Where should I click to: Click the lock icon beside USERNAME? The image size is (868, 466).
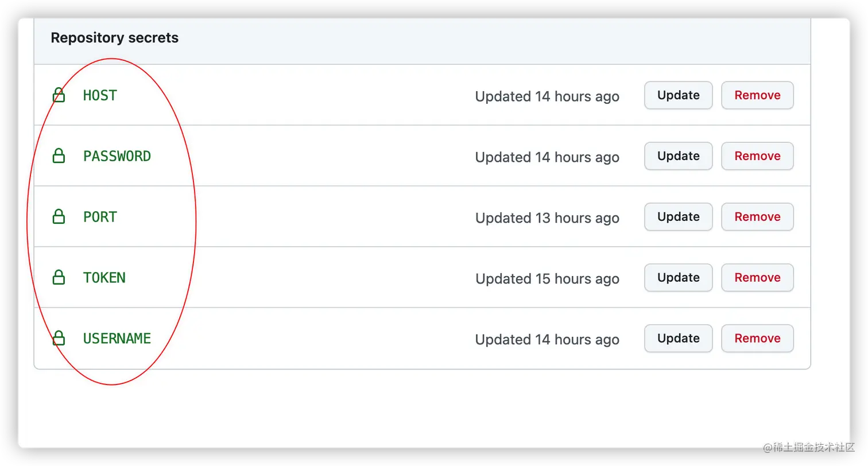[x=59, y=338]
